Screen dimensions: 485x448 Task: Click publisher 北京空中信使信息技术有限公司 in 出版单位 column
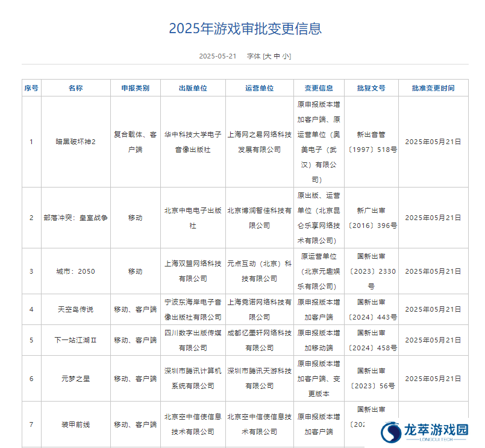[x=193, y=424]
